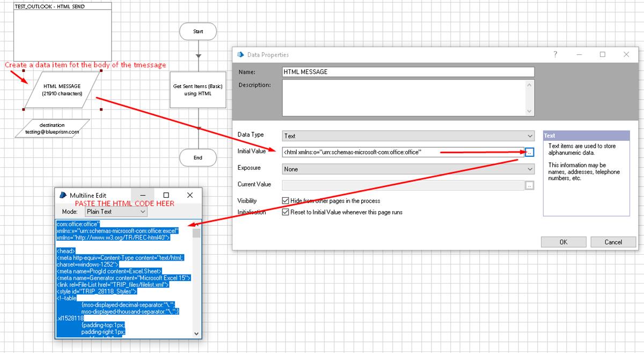Viewport: 644px width, 353px height.
Task: Click the Blue Prism icon on Multiline Edit titlebar
Action: pos(62,195)
